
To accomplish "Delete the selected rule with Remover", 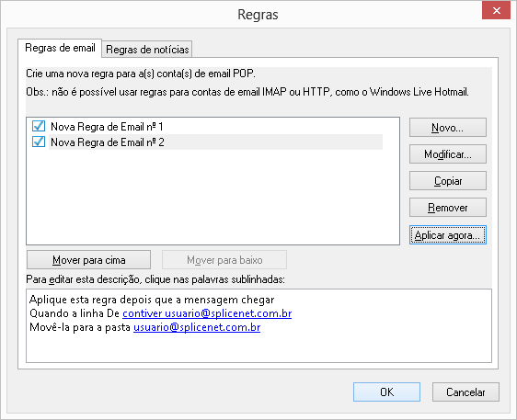I will coord(447,208).
